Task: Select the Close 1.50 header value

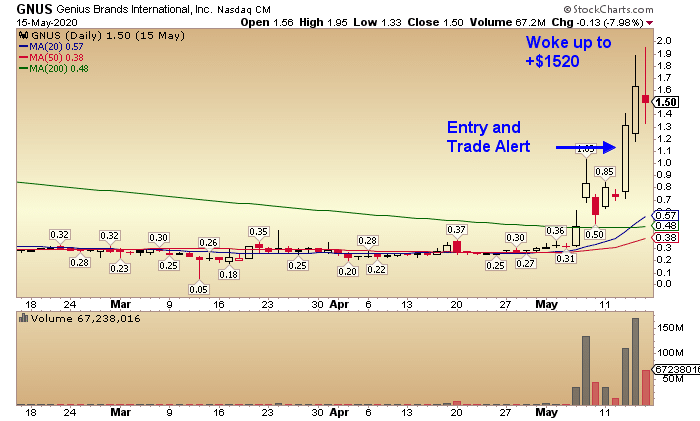Action: coord(435,22)
